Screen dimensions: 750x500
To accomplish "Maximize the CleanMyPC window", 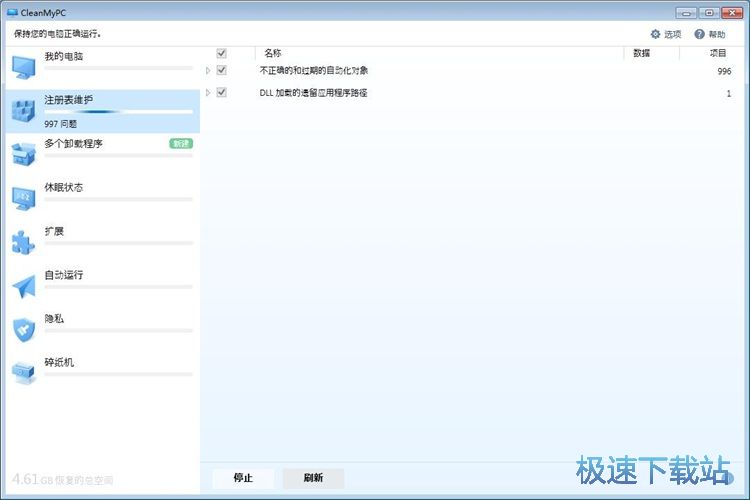I will coord(709,13).
